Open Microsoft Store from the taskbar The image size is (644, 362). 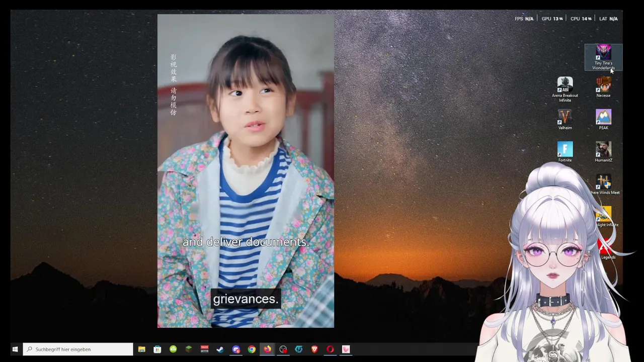coord(157,349)
